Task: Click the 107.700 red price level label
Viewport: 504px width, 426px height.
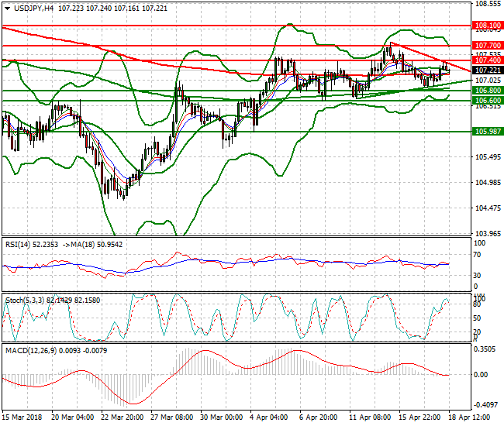Action: coord(488,46)
